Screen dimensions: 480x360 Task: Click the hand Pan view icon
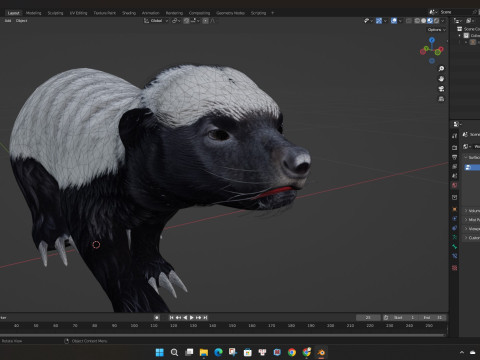click(x=441, y=79)
